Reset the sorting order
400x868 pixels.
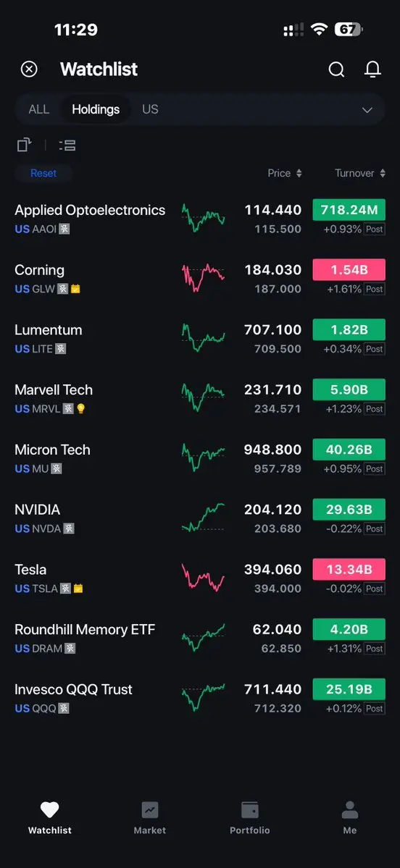(x=43, y=173)
